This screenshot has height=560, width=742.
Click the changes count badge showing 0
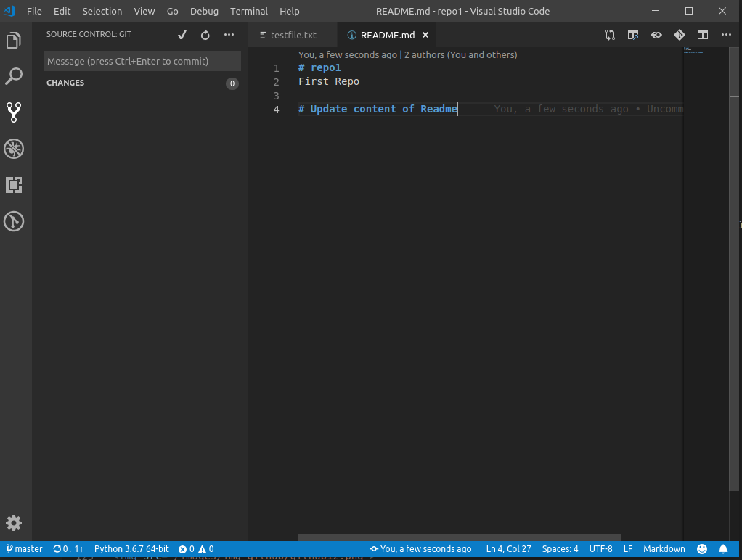pos(232,83)
